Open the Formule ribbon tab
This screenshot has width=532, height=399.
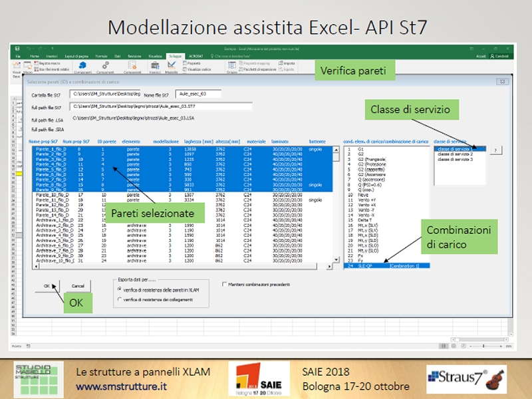click(x=102, y=57)
